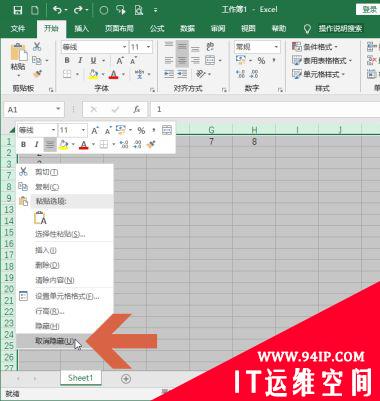Expand the number format 常规 dropdown
Viewport: 380px width, 401px height.
(x=276, y=47)
